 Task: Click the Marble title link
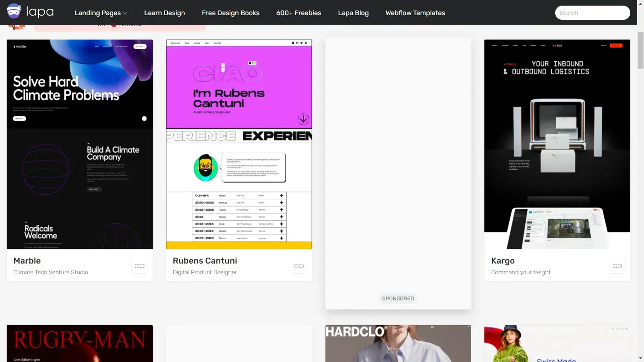coord(27,261)
